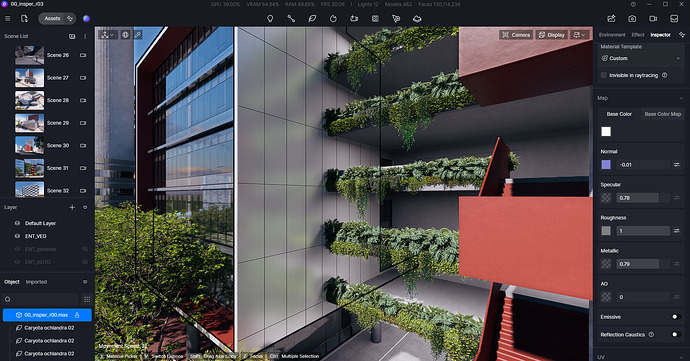Switch to the Imported tab
The image size is (690, 361).
click(x=36, y=282)
